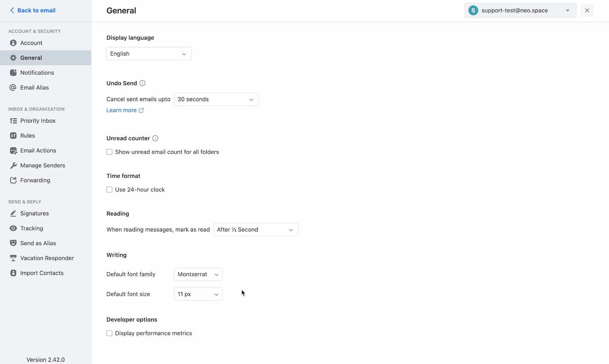The width and height of the screenshot is (609, 364).
Task: Close settings with the X button
Action: click(587, 10)
